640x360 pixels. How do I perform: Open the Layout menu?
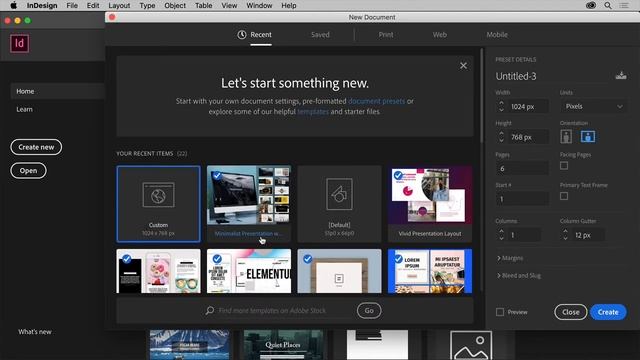pos(119,5)
